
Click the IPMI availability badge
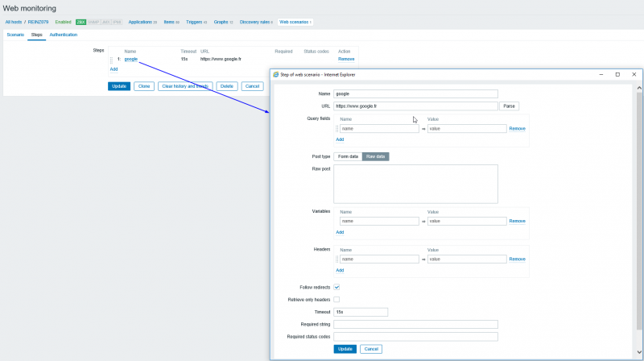click(117, 23)
